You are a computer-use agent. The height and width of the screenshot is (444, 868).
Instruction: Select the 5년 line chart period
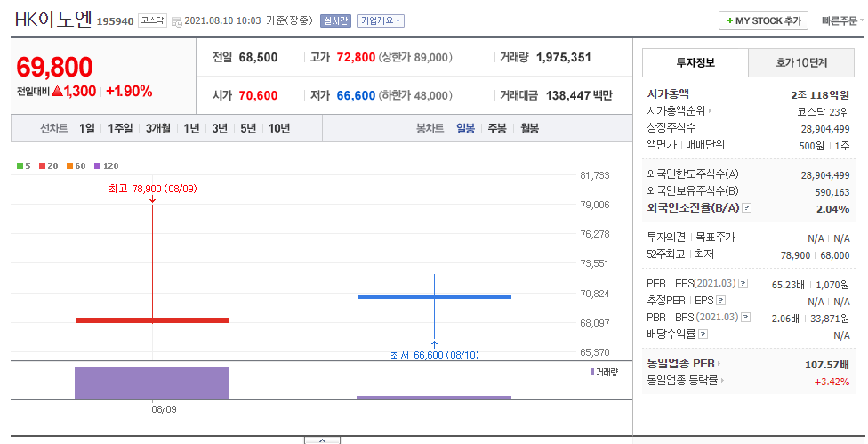(248, 128)
